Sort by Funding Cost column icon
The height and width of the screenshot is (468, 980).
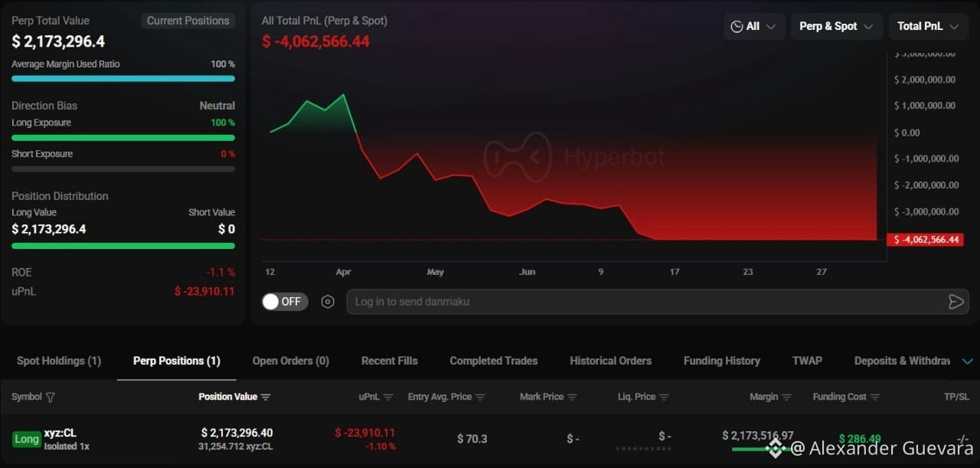[875, 398]
